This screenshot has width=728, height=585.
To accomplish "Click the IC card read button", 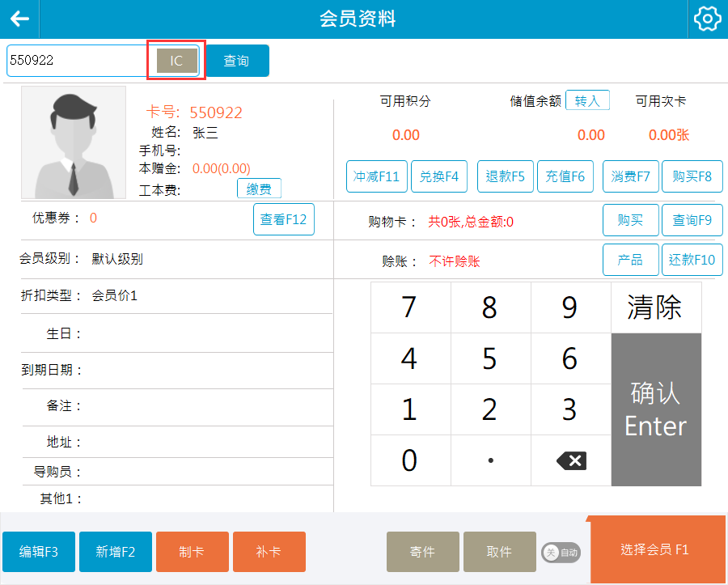I will tap(176, 61).
